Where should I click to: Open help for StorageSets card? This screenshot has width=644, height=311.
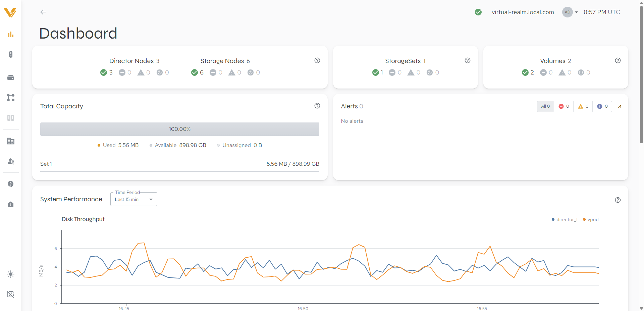468,60
